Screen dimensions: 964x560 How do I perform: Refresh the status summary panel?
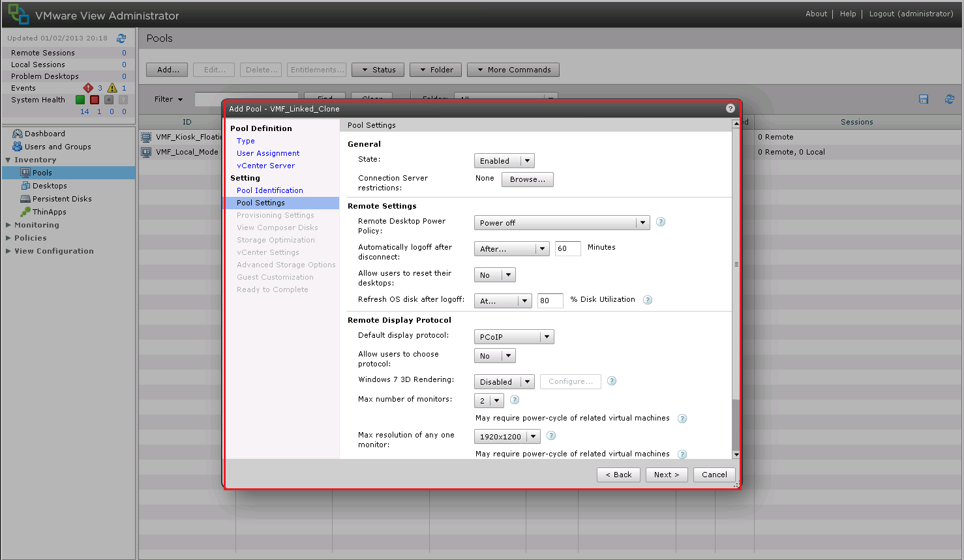click(121, 38)
